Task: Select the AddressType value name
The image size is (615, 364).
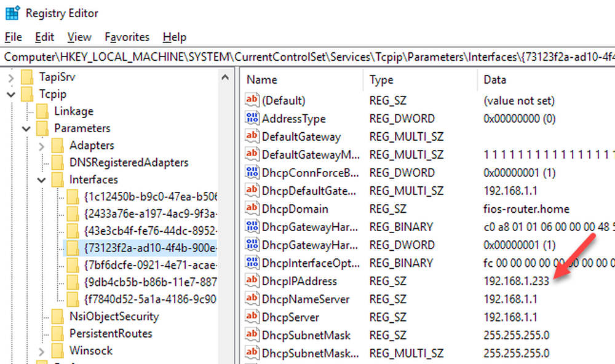Action: coord(294,119)
